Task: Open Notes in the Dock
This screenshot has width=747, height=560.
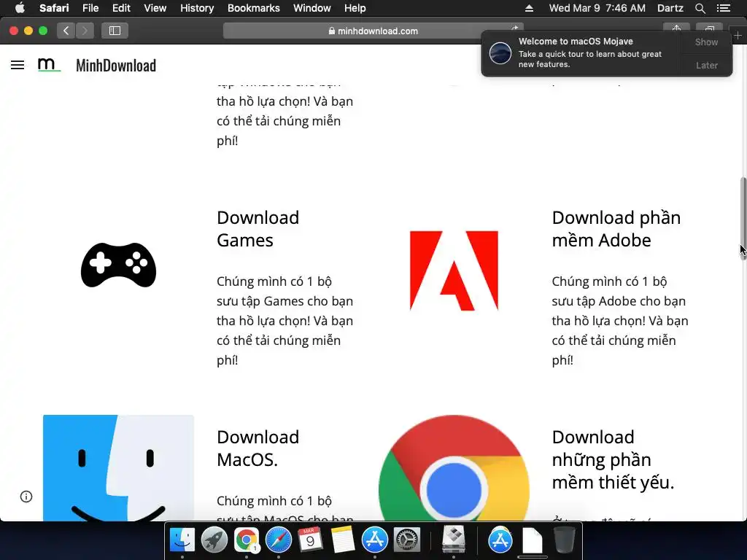Action: pyautogui.click(x=343, y=540)
